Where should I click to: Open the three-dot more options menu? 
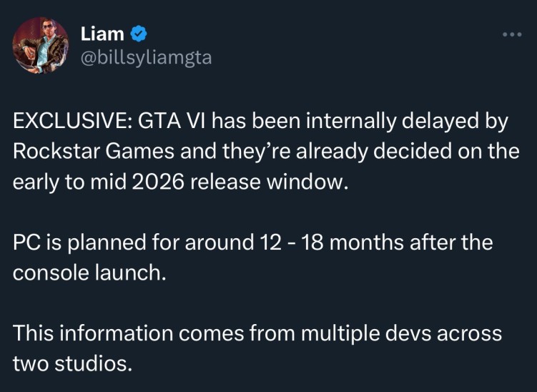(512, 34)
